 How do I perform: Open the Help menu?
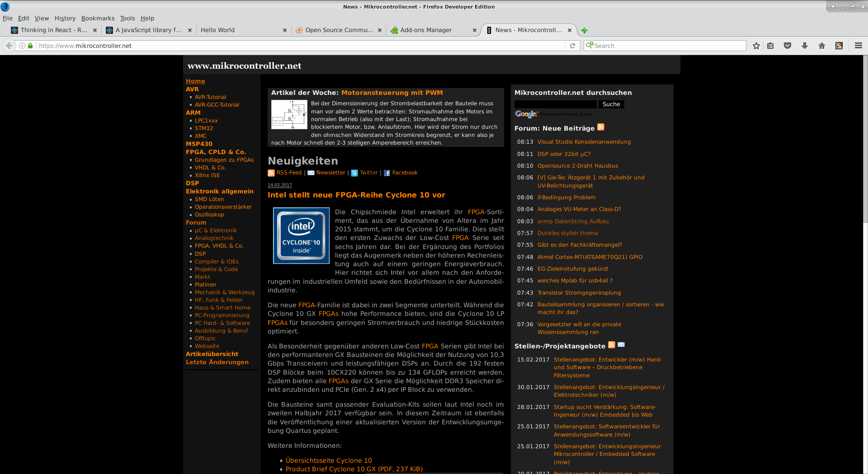(x=147, y=18)
